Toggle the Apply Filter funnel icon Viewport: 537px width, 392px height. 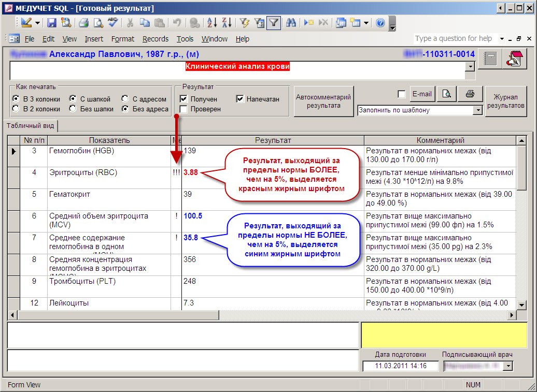coord(274,23)
